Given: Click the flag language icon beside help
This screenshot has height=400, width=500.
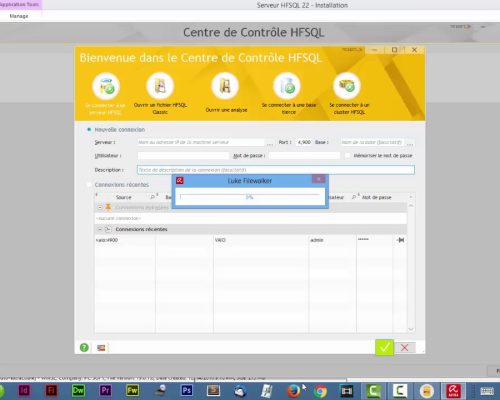Looking at the screenshot, I should pyautogui.click(x=101, y=348).
